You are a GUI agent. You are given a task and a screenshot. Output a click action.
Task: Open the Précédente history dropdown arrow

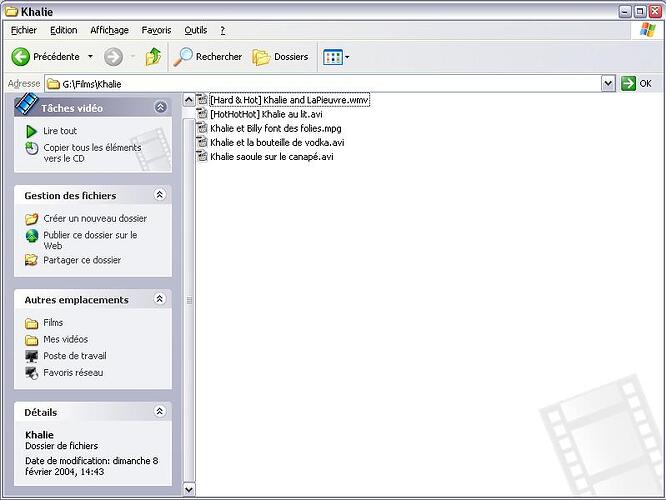click(x=90, y=57)
